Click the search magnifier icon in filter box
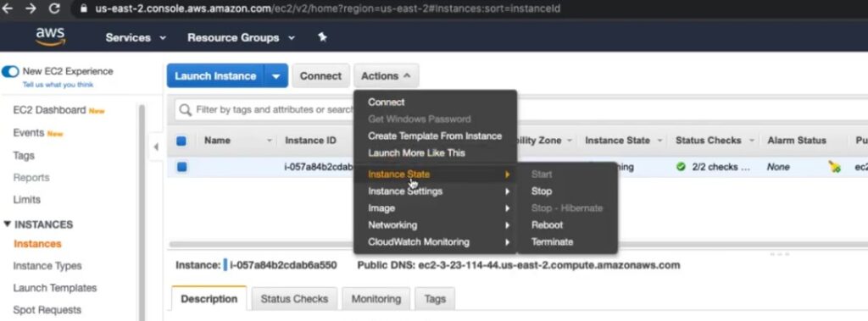 tap(186, 109)
